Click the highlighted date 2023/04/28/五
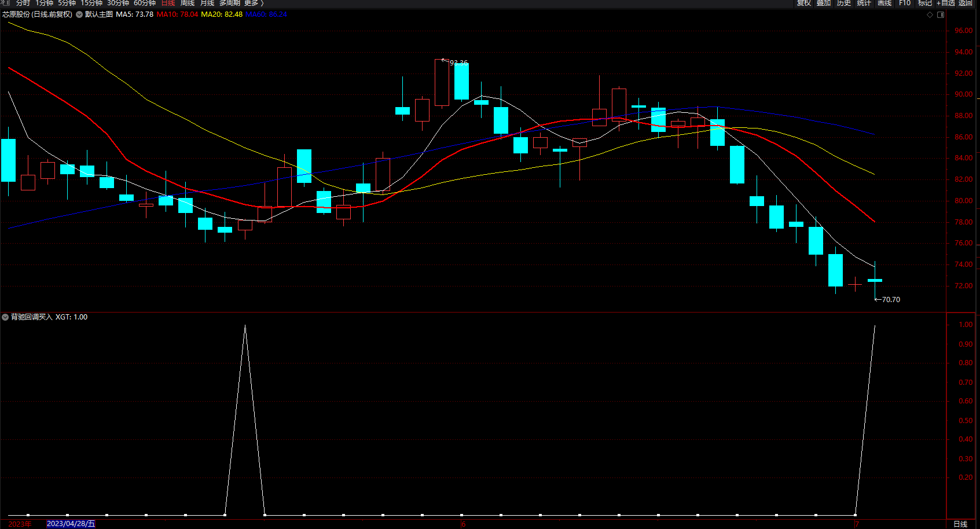Image resolution: width=980 pixels, height=529 pixels. click(x=71, y=524)
